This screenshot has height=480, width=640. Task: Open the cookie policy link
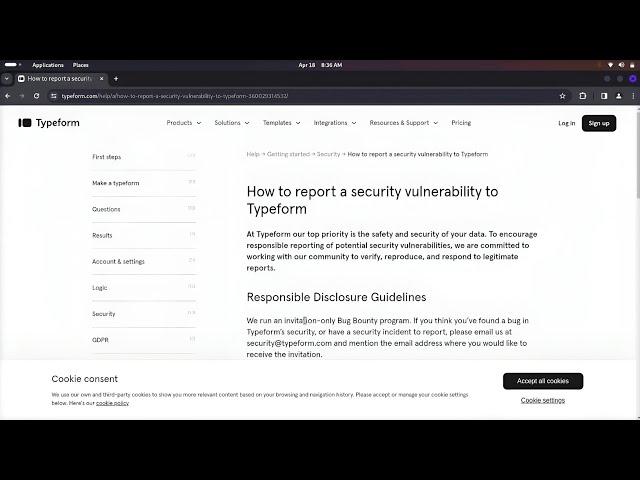pyautogui.click(x=112, y=403)
